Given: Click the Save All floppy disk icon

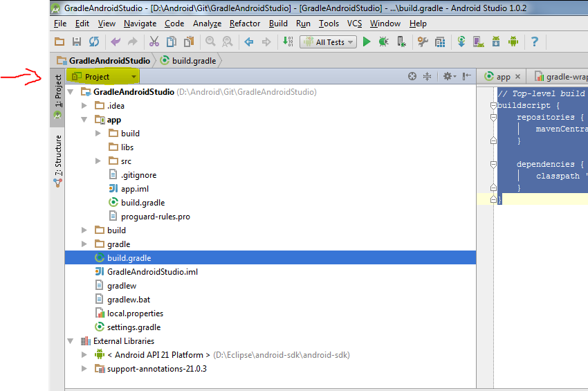Looking at the screenshot, I should pyautogui.click(x=77, y=42).
